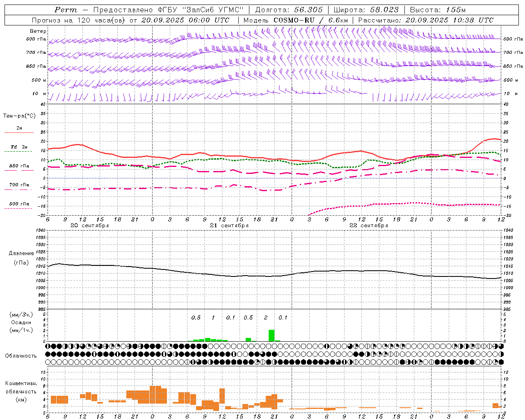525x420 pixels.
Task: Click the (мм/3ч.) precipitation unit label
Action: click(x=21, y=315)
